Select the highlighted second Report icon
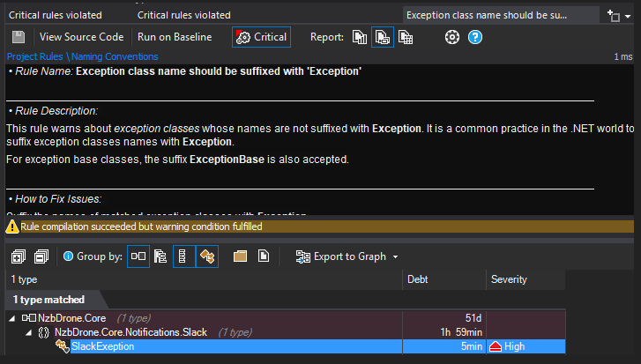 pos(383,37)
